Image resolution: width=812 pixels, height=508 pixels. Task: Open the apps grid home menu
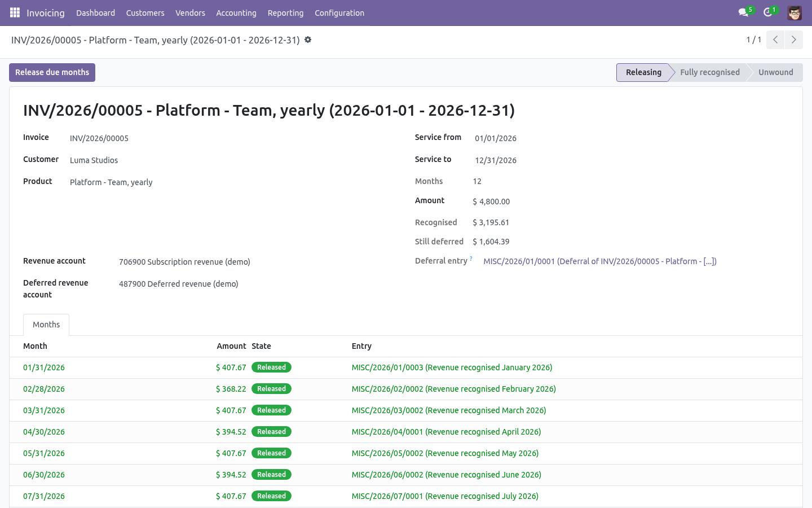15,12
